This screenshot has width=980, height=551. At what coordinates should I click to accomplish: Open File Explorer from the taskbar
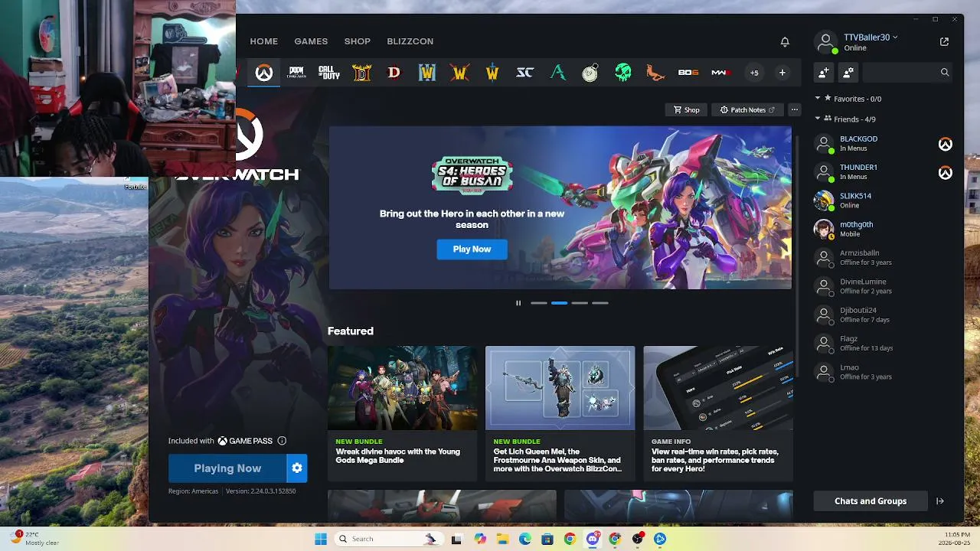click(502, 539)
